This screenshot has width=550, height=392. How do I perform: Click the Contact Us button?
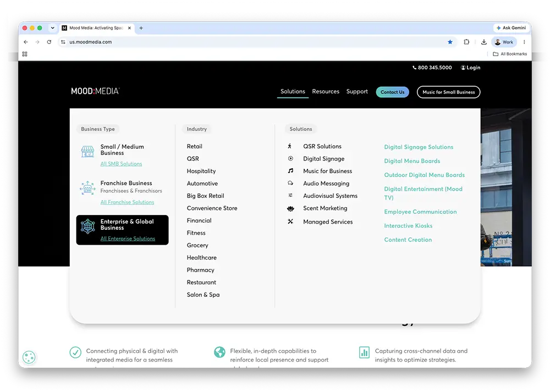[x=393, y=92]
